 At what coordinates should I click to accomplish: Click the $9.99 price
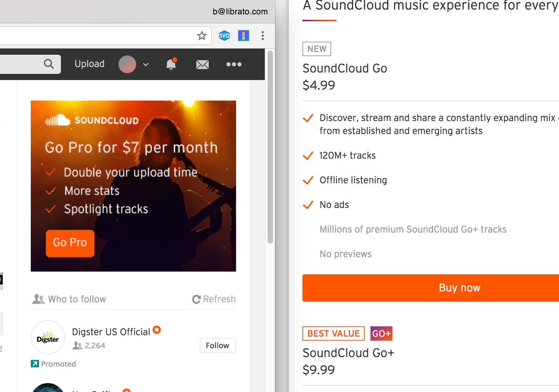click(319, 370)
